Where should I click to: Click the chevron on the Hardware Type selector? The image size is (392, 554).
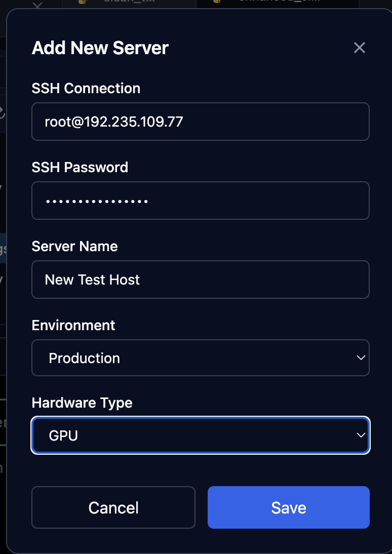(361, 434)
